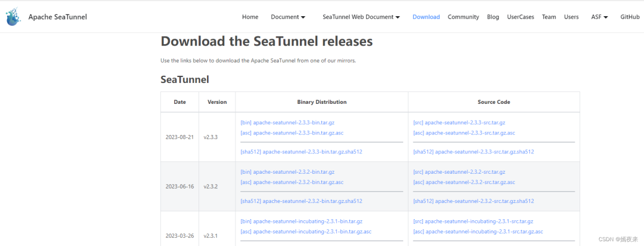
Task: Go to the Home page
Action: pos(250,17)
